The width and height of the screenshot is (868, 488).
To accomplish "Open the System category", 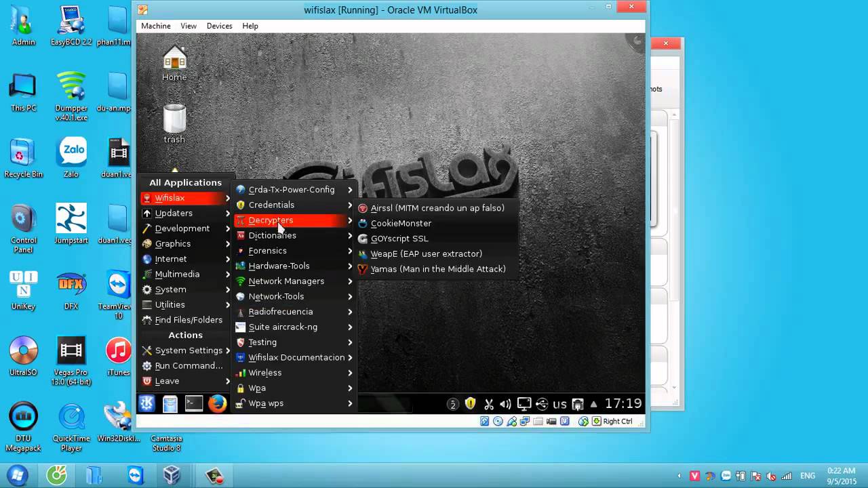I will [x=185, y=289].
